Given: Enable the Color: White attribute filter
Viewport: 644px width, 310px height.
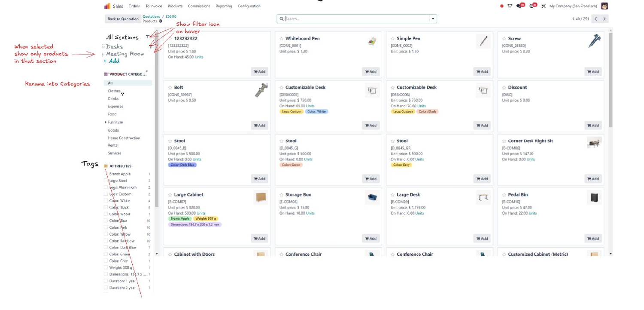Looking at the screenshot, I should coord(106,200).
